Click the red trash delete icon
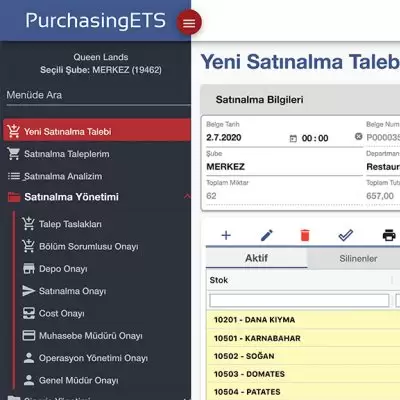The height and width of the screenshot is (400, 400). pos(305,235)
